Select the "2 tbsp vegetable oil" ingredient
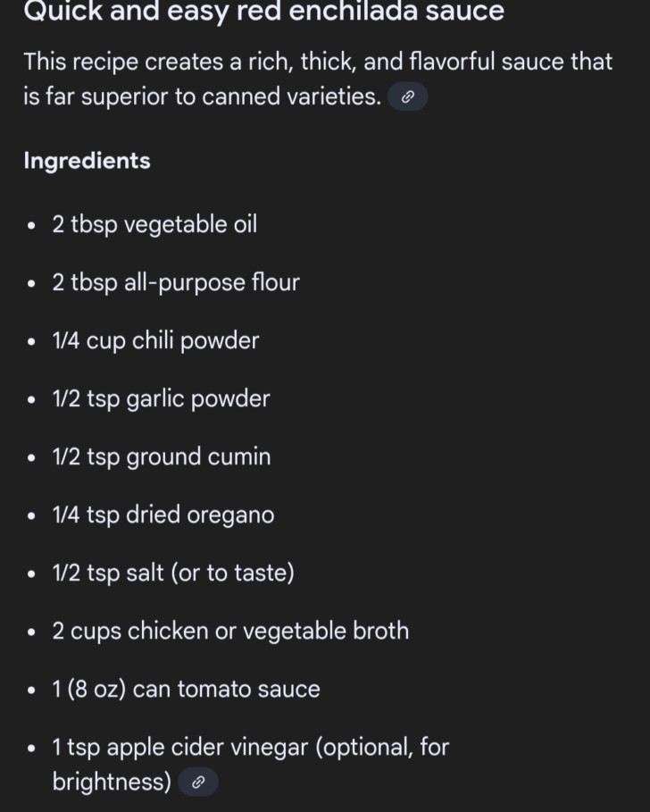 click(154, 224)
